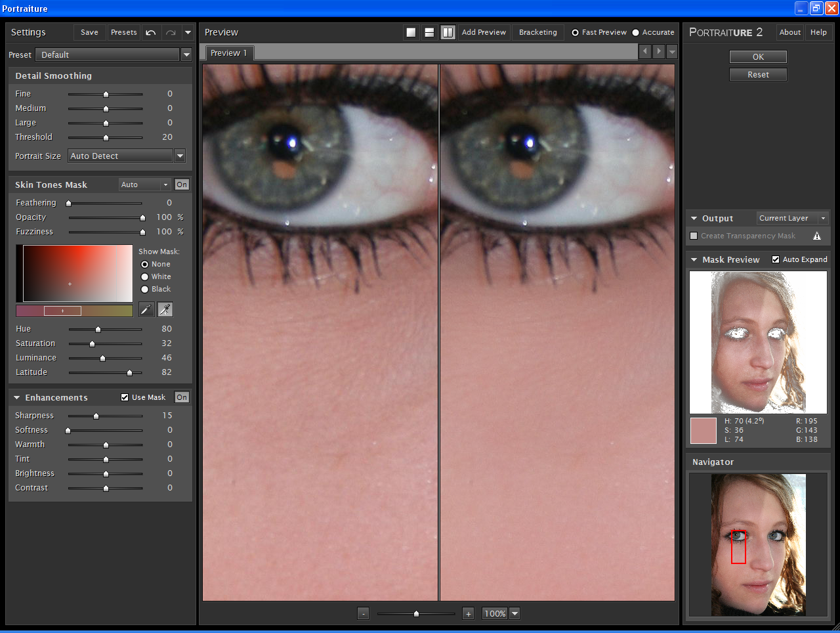Image resolution: width=840 pixels, height=633 pixels.
Task: Select the vertical split preview layout icon
Action: coord(448,32)
